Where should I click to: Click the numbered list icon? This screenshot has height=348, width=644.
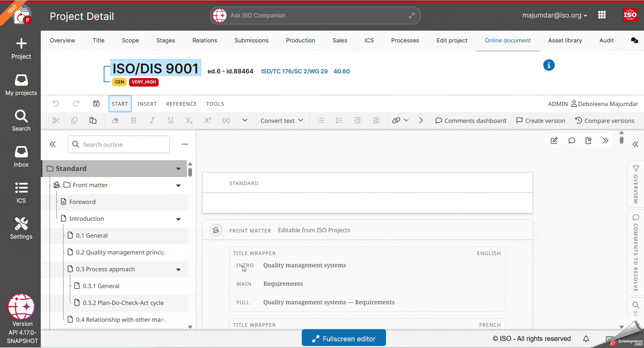click(339, 120)
